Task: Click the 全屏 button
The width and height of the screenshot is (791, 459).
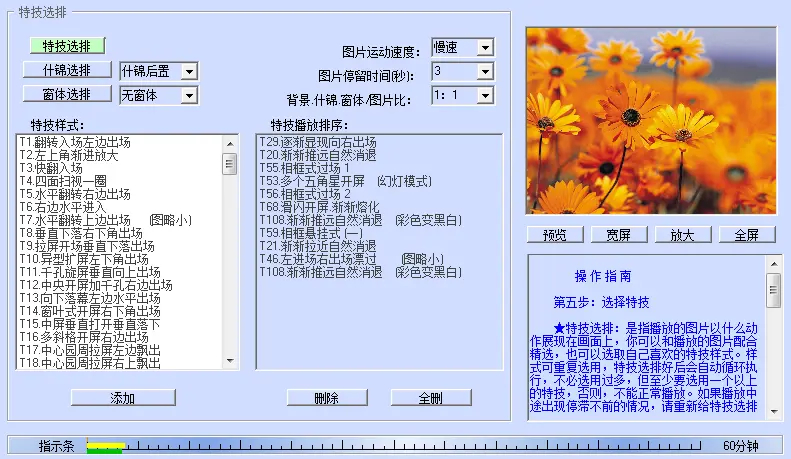Action: [747, 235]
